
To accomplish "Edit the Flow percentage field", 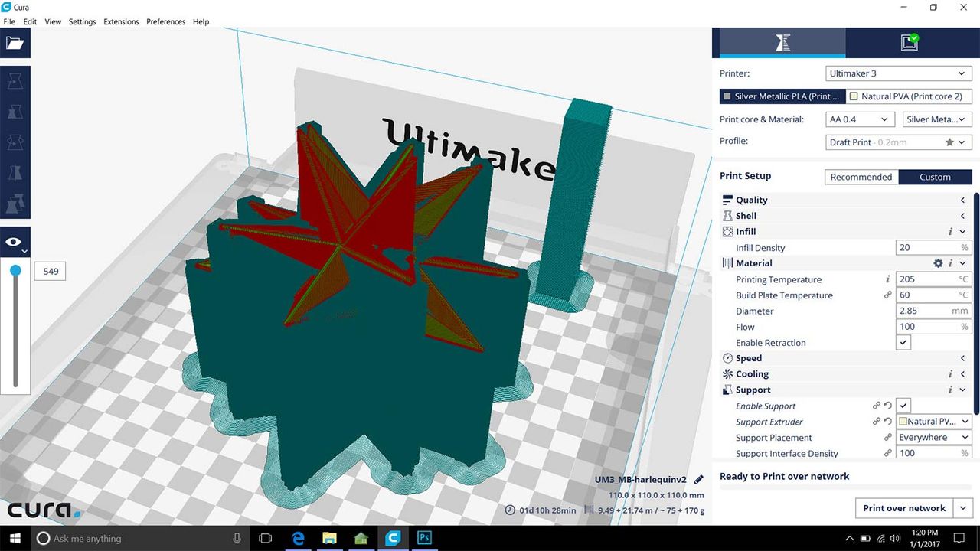I will (x=933, y=327).
